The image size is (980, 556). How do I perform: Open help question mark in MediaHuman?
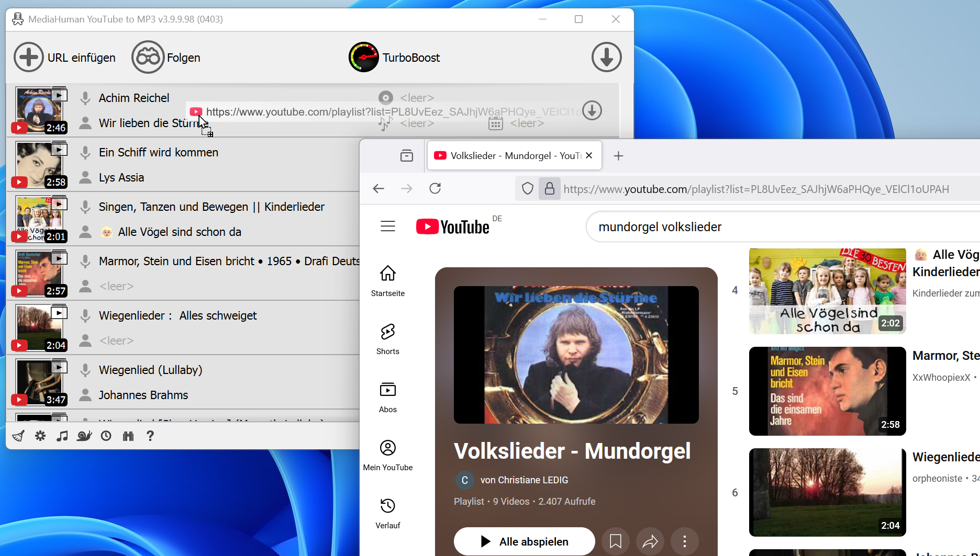coord(150,436)
